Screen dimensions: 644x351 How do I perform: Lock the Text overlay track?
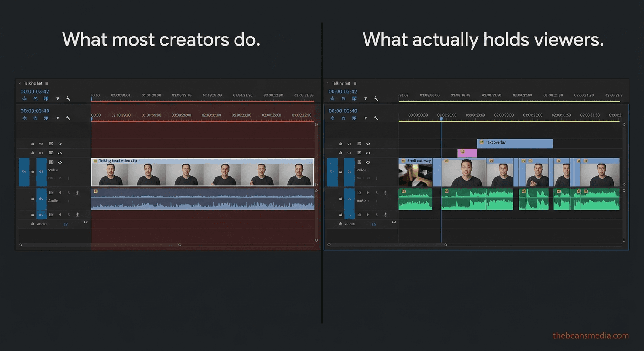[x=341, y=144]
